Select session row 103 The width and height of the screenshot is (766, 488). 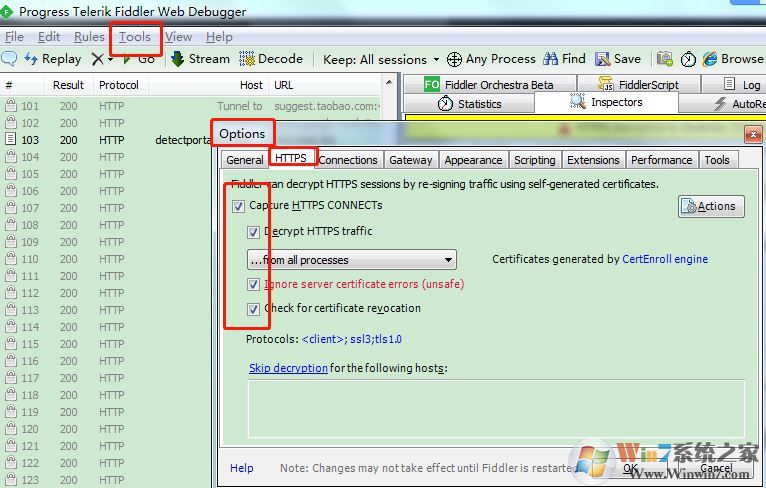(x=106, y=140)
